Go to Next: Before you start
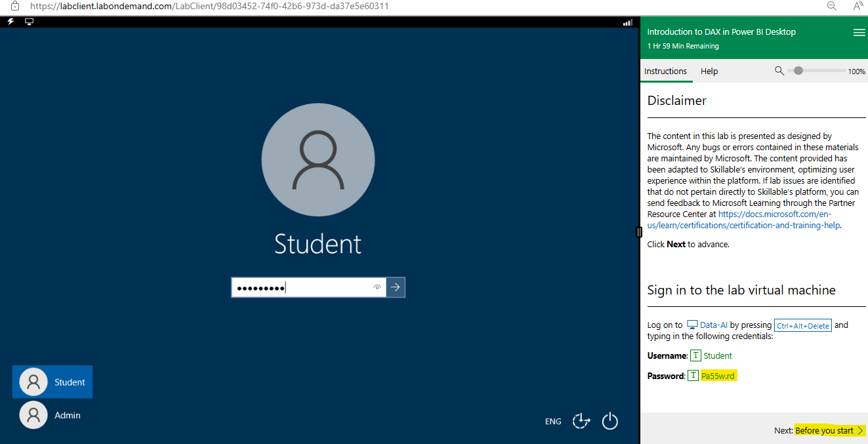This screenshot has height=444, width=868. coord(819,430)
